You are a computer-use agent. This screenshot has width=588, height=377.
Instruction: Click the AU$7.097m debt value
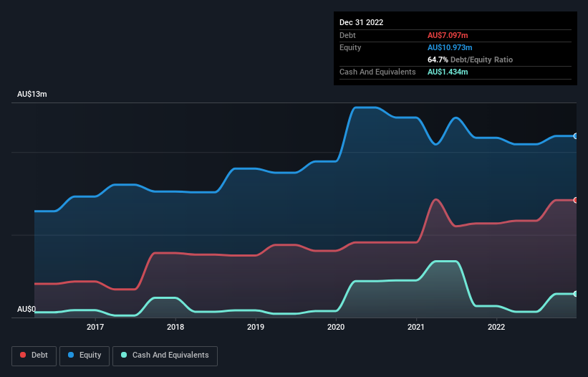(448, 35)
